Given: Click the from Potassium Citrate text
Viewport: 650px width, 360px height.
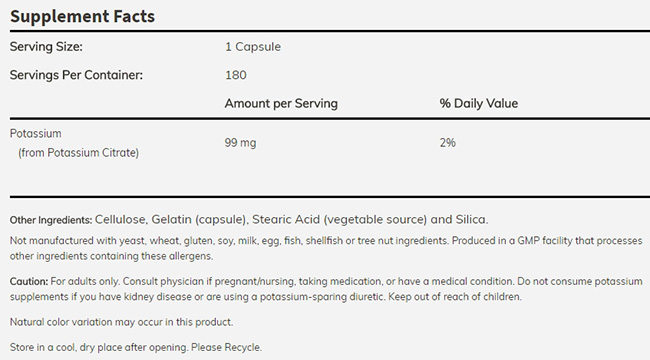Looking at the screenshot, I should point(78,153).
